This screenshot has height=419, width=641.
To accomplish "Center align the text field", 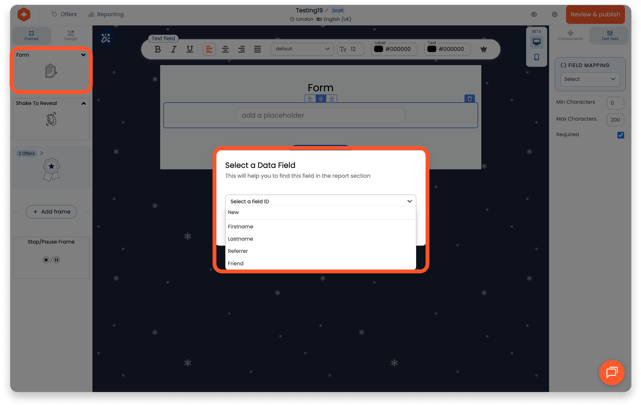I will [225, 49].
